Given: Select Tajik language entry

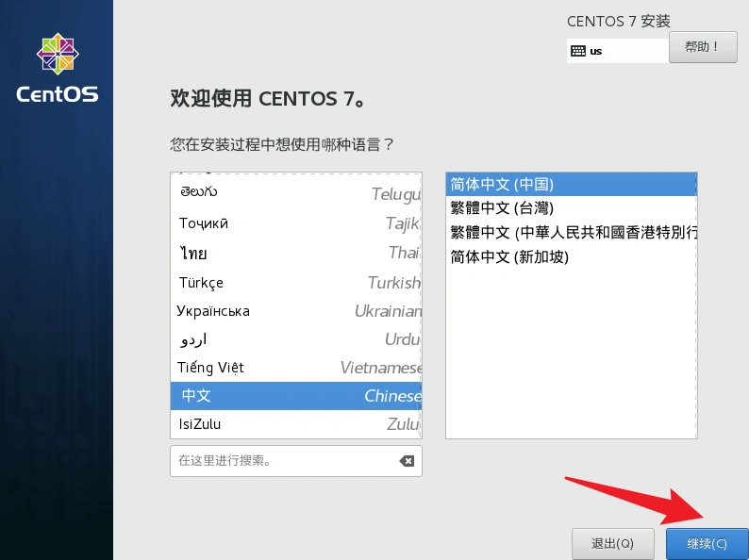Looking at the screenshot, I should coord(295,223).
